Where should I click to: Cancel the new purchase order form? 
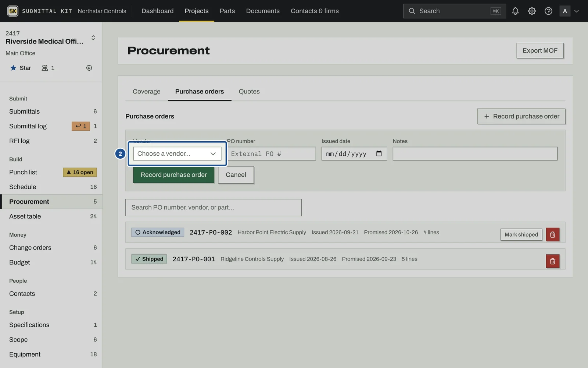(236, 175)
